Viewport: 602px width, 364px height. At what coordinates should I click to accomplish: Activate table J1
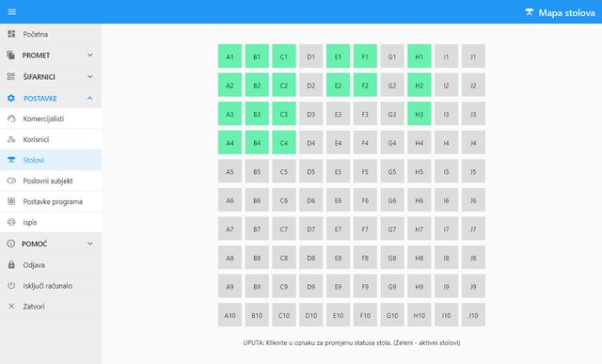click(x=473, y=56)
